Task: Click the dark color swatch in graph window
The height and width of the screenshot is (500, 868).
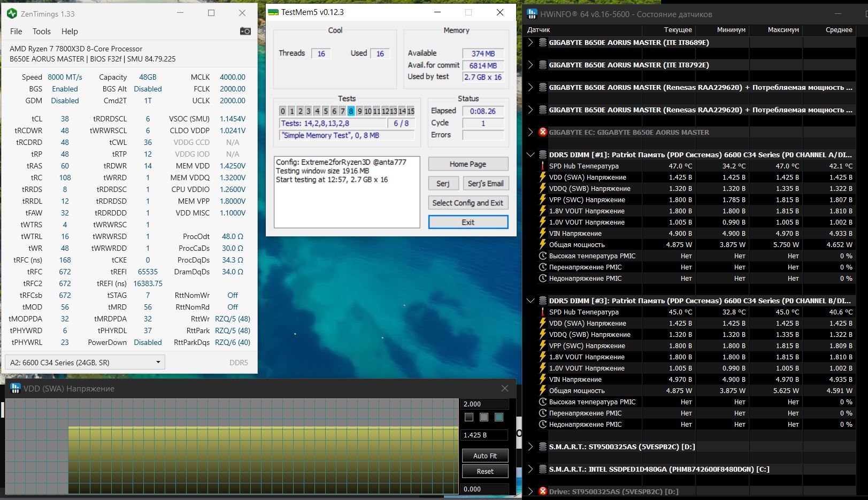Action: (x=469, y=417)
